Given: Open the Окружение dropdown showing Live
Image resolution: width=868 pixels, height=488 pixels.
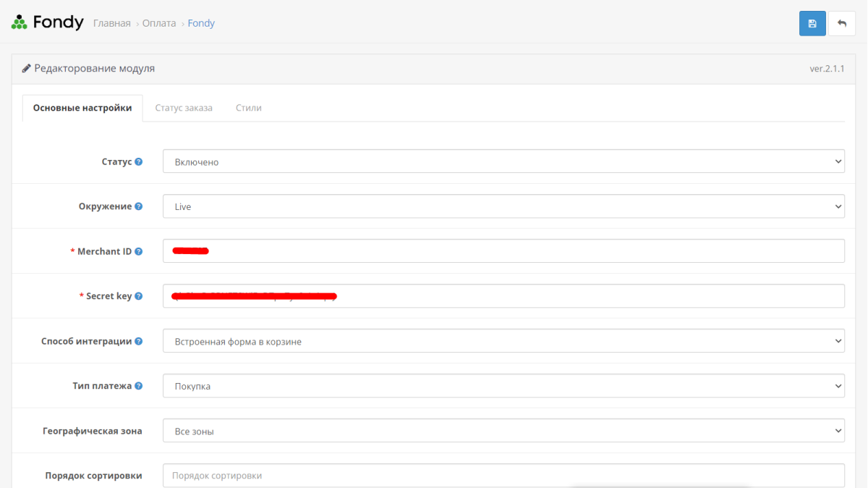Looking at the screenshot, I should [503, 206].
